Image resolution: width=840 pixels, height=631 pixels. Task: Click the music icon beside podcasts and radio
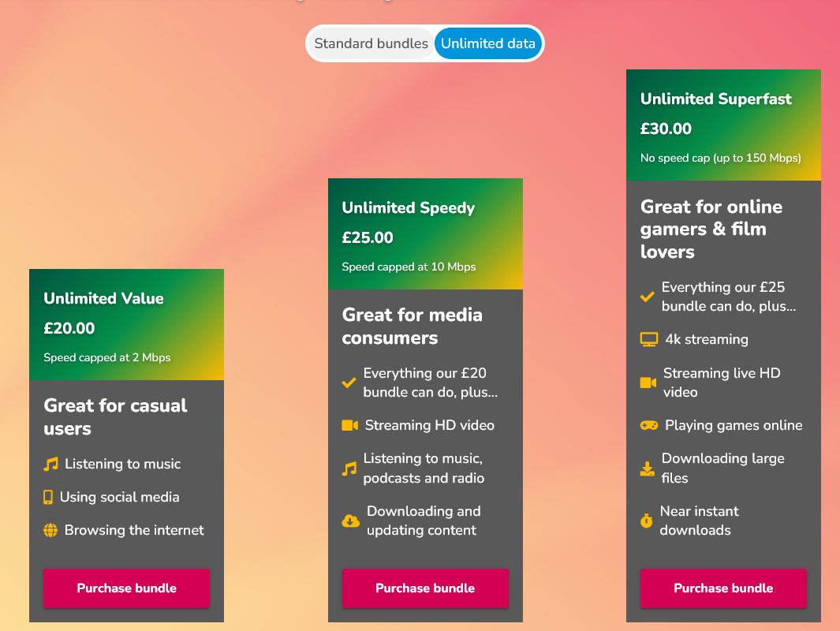(349, 469)
